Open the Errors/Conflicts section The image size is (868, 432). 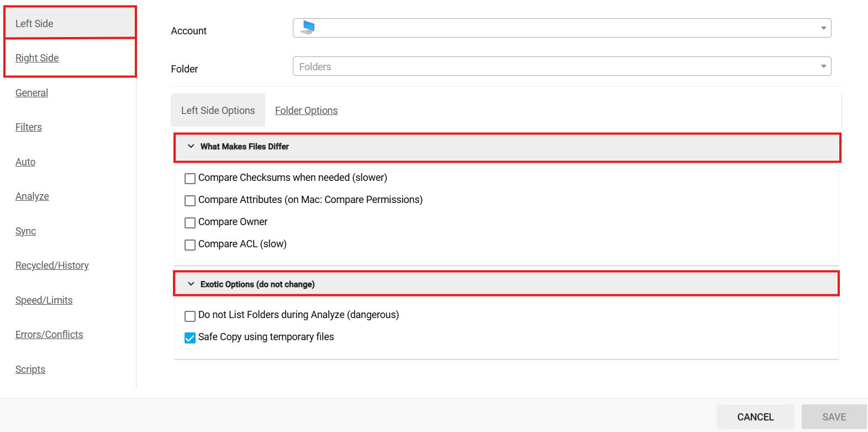click(x=49, y=335)
